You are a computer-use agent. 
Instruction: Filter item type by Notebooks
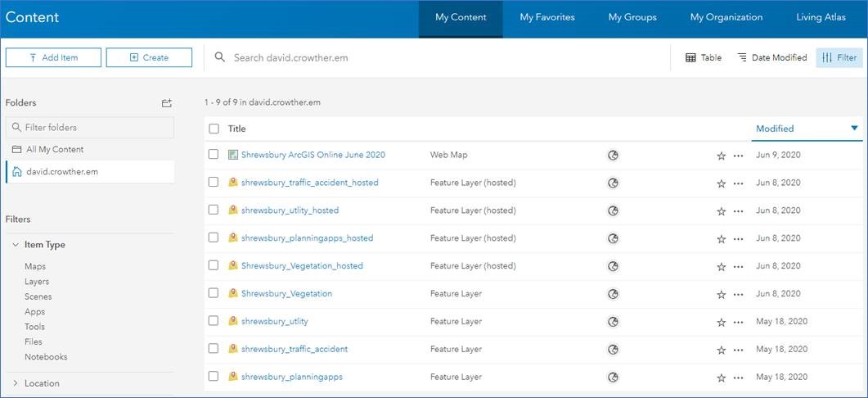46,357
